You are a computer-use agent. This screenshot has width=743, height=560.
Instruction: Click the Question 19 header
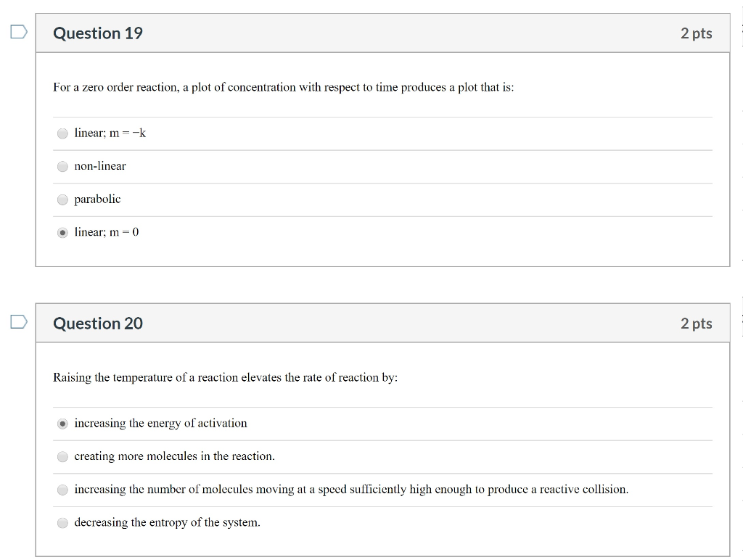[x=97, y=33]
